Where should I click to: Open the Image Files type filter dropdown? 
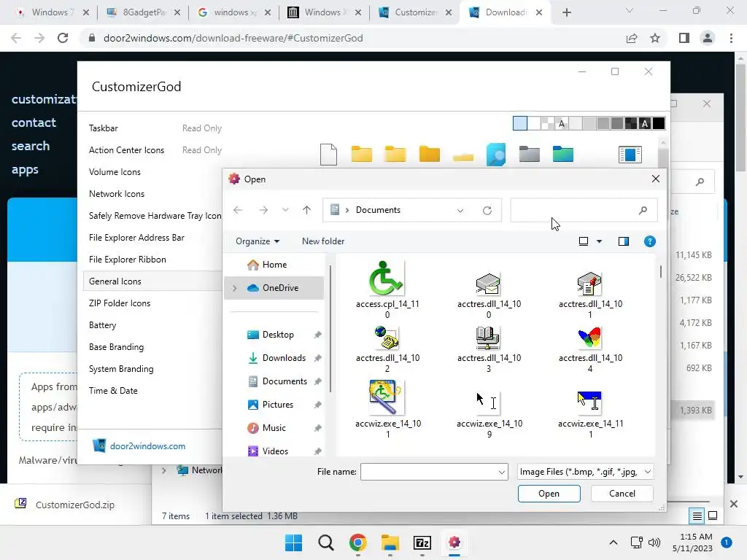coord(648,472)
